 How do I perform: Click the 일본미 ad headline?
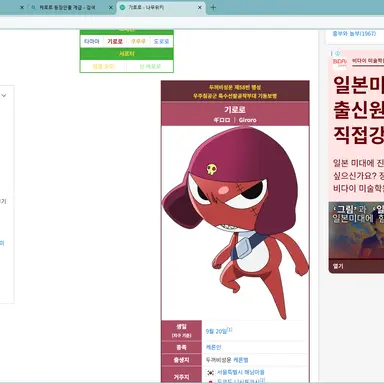pyautogui.click(x=359, y=85)
